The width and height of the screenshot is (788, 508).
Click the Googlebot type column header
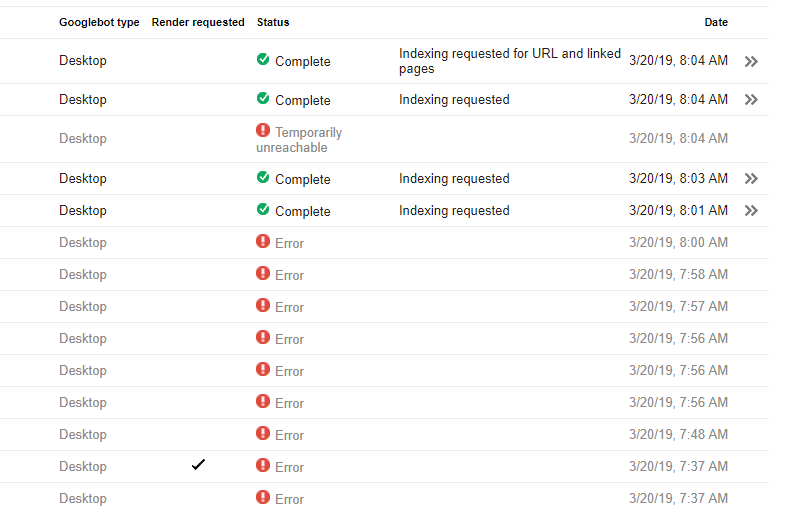coord(99,22)
